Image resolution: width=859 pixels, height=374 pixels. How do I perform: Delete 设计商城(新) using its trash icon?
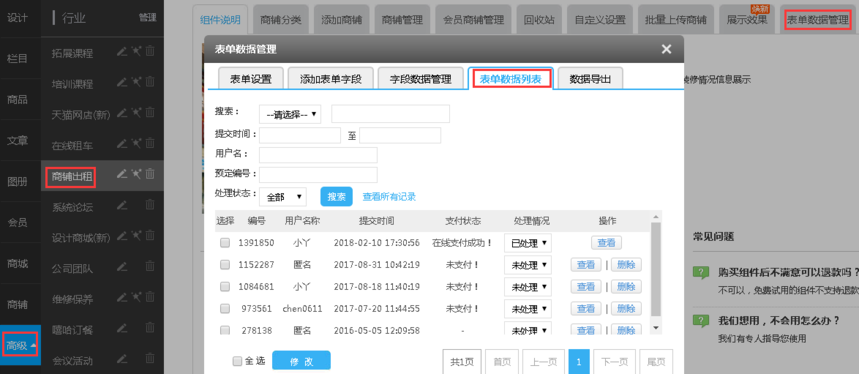[150, 236]
